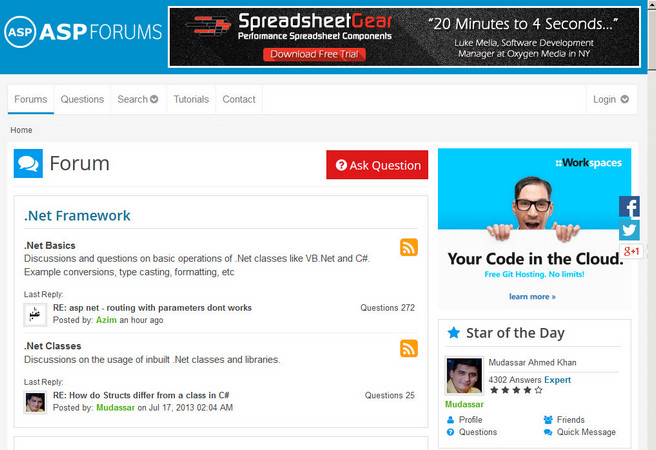Open the Profile link in Star of Day
656x450 pixels.
click(470, 419)
